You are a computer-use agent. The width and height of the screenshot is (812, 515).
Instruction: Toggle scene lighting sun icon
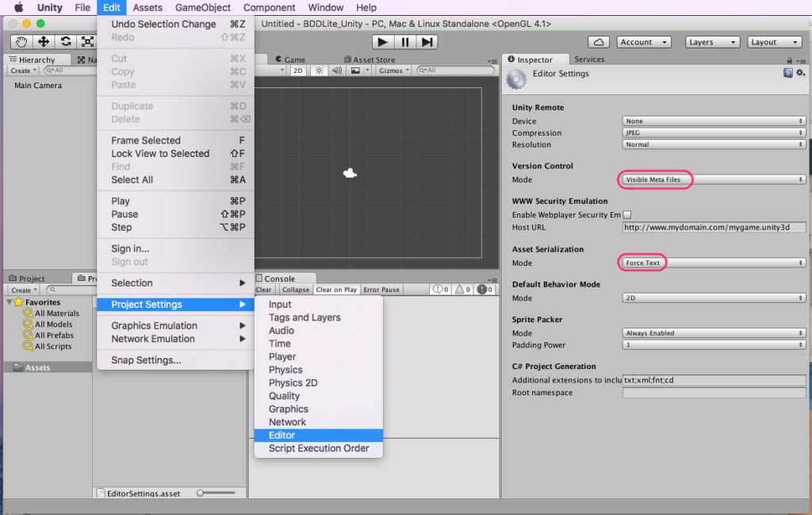(x=319, y=71)
